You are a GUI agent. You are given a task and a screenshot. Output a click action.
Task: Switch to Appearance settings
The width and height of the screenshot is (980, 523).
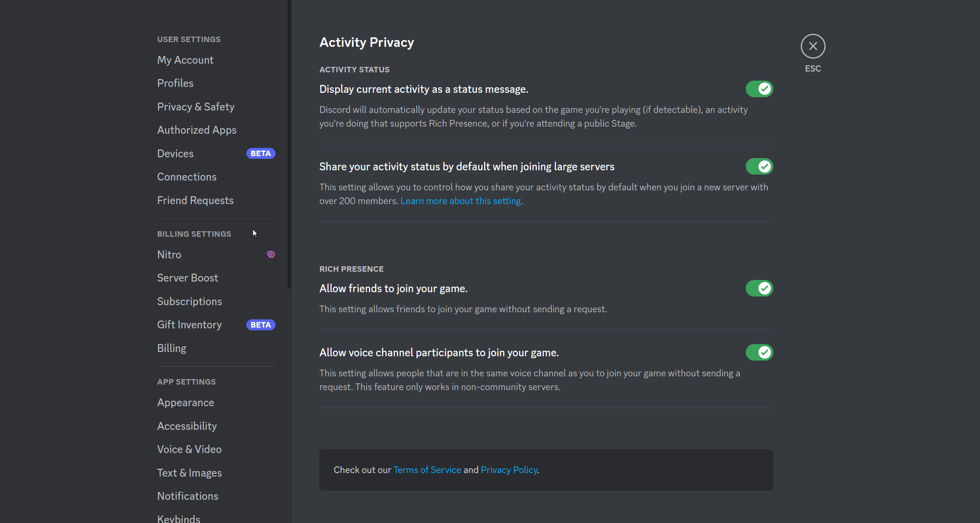coord(185,402)
